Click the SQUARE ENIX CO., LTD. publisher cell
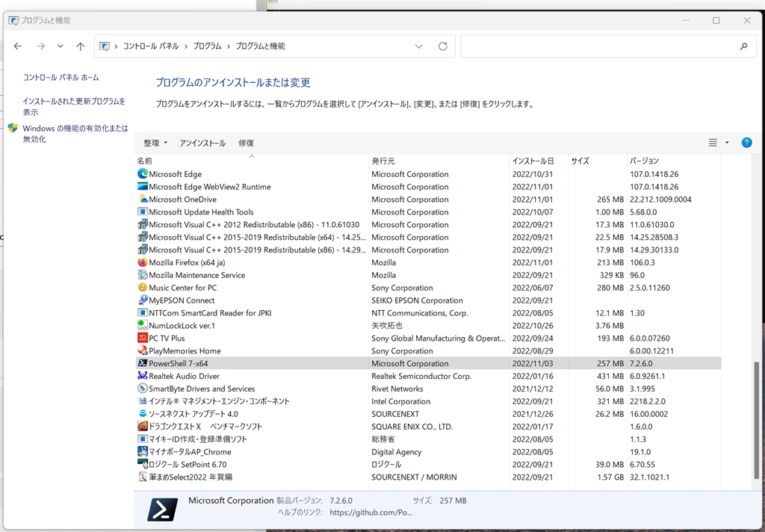 coord(412,427)
